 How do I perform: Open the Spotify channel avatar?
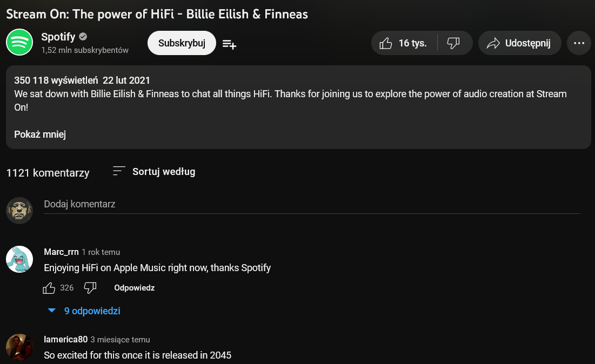pyautogui.click(x=19, y=43)
